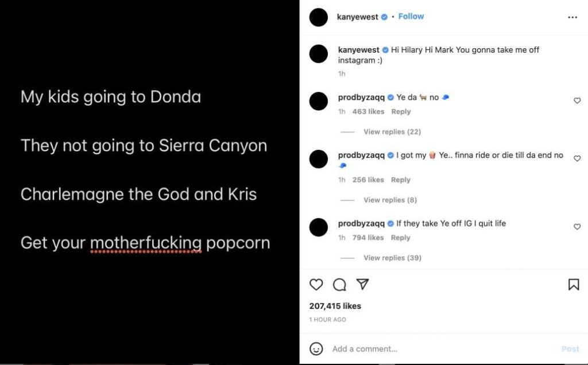Click kanyewest's profile picture avatar
Image resolution: width=588 pixels, height=365 pixels.
(318, 17)
